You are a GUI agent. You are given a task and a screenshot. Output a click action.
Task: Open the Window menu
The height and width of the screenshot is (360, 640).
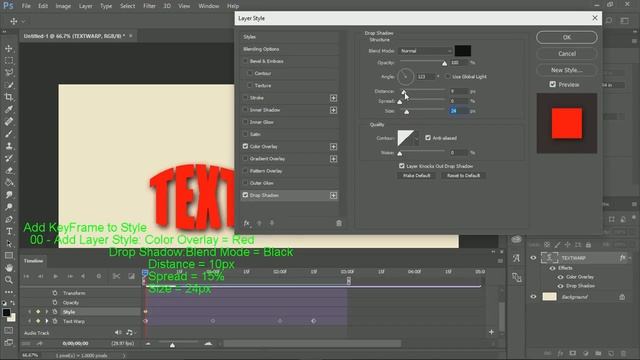click(x=209, y=6)
